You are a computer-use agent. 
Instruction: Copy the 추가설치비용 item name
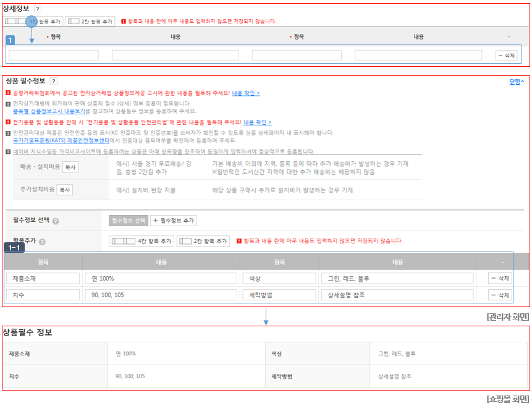pyautogui.click(x=65, y=190)
